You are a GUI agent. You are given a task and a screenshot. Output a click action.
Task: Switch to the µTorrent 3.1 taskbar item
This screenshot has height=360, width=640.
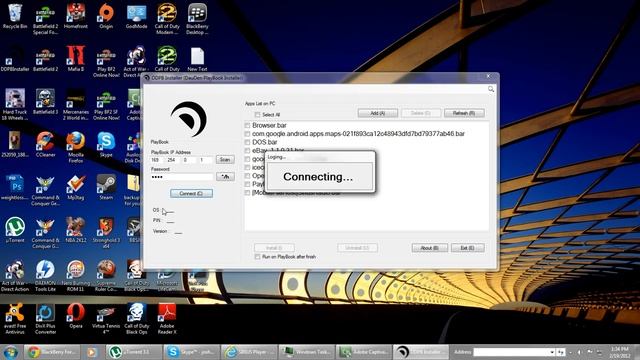click(134, 352)
